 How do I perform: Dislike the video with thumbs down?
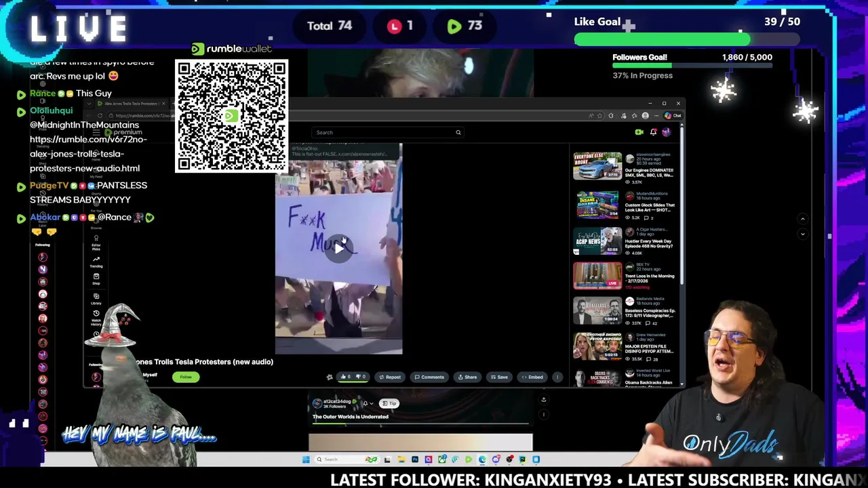point(362,377)
